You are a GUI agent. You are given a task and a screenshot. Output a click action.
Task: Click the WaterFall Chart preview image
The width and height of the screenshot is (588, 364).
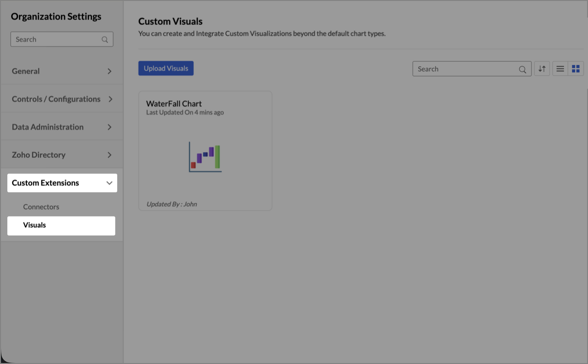click(205, 157)
